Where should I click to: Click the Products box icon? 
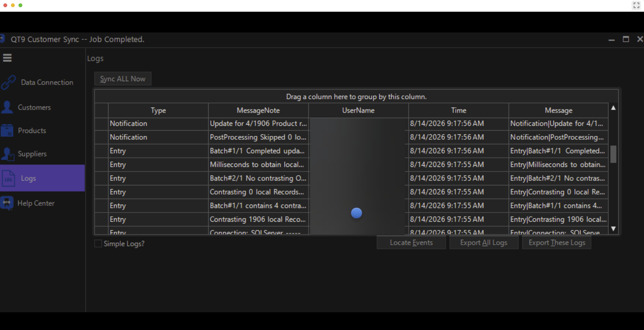pyautogui.click(x=7, y=131)
